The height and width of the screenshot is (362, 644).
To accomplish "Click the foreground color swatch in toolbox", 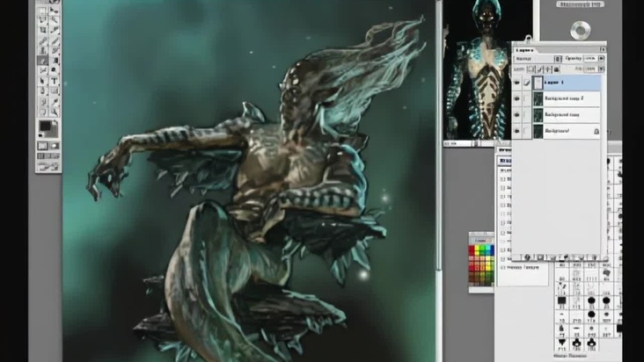I will tap(44, 127).
